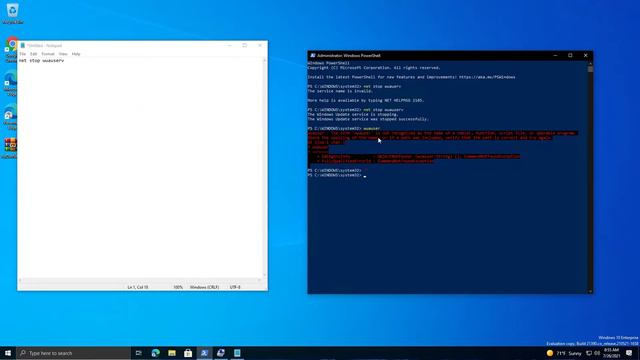
Task: Click the taskbar search box
Action: click(x=73, y=353)
